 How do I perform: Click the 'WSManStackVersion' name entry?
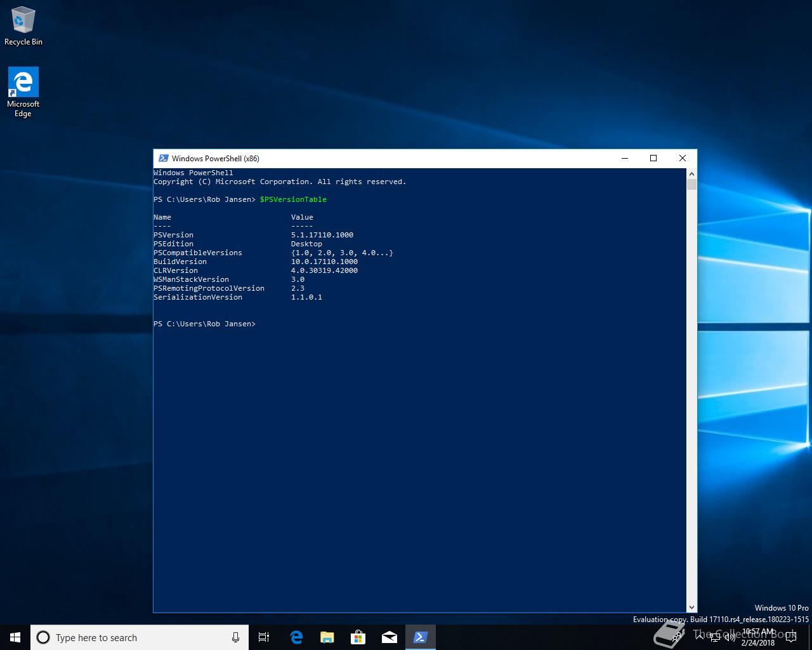point(191,279)
